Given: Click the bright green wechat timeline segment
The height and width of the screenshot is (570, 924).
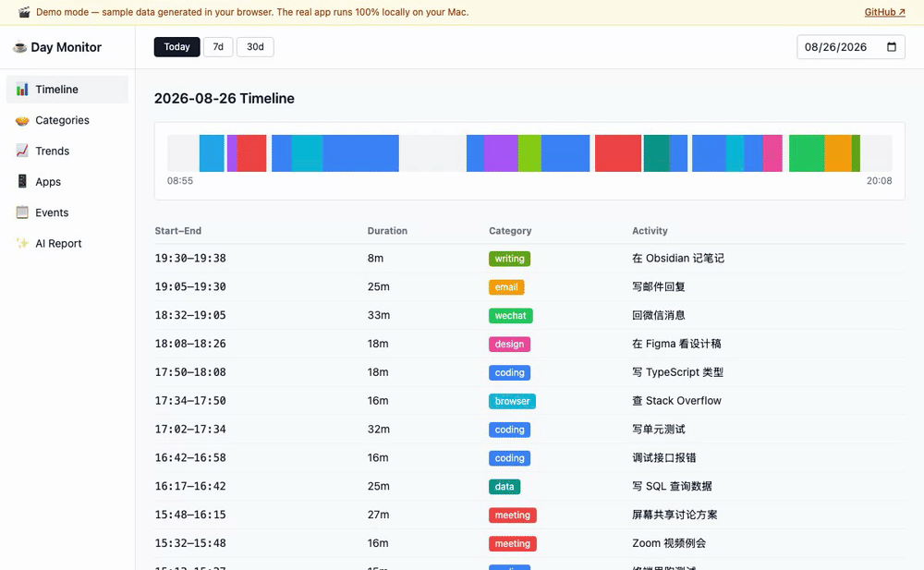Looking at the screenshot, I should coord(807,153).
